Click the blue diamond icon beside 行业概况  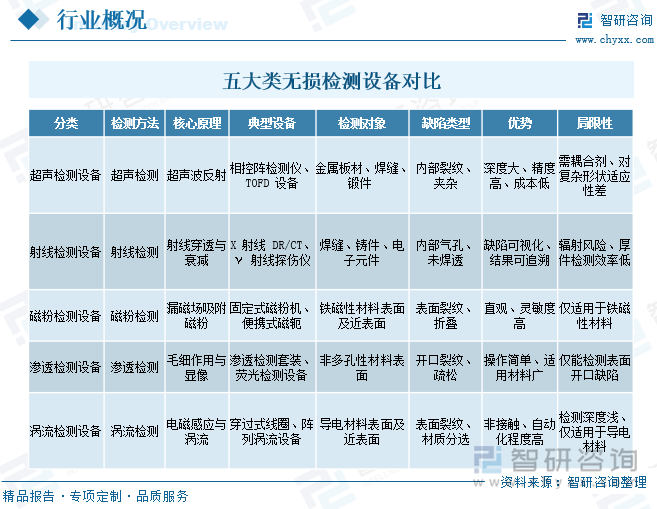pyautogui.click(x=29, y=19)
